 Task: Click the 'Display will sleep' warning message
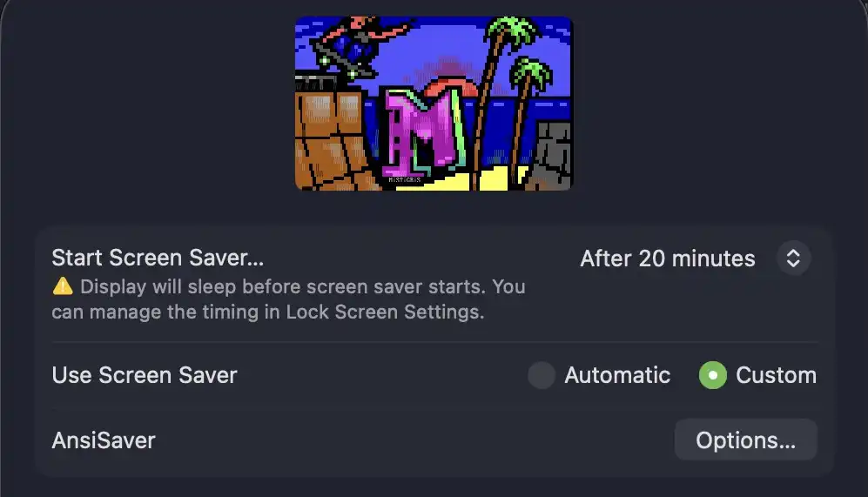click(x=288, y=299)
